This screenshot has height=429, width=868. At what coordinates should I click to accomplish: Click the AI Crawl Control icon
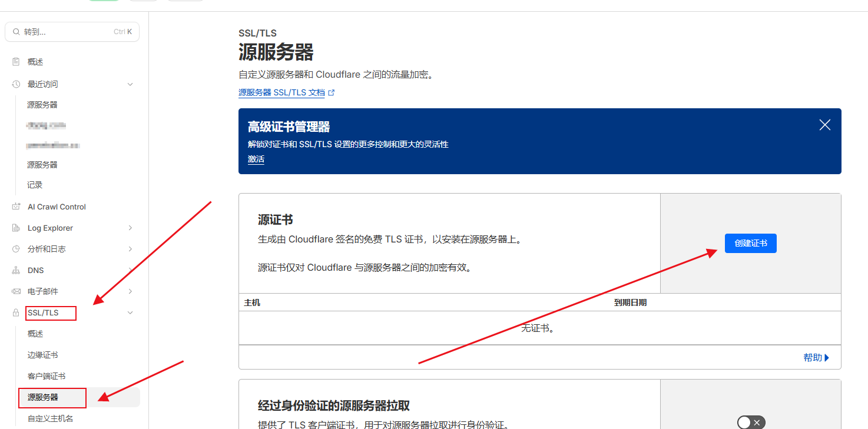click(x=16, y=207)
